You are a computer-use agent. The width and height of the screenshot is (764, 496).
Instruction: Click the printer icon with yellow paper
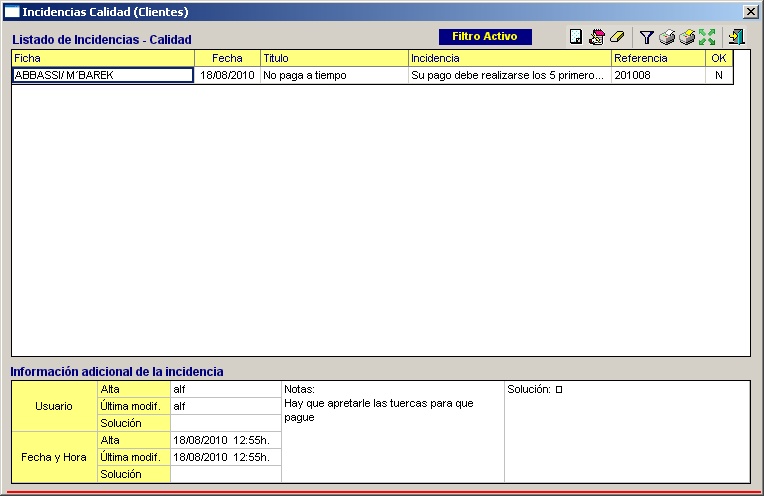(687, 37)
